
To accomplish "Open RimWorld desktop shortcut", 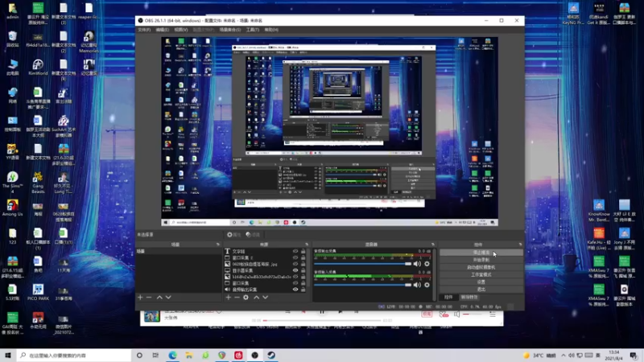I will pyautogui.click(x=38, y=68).
